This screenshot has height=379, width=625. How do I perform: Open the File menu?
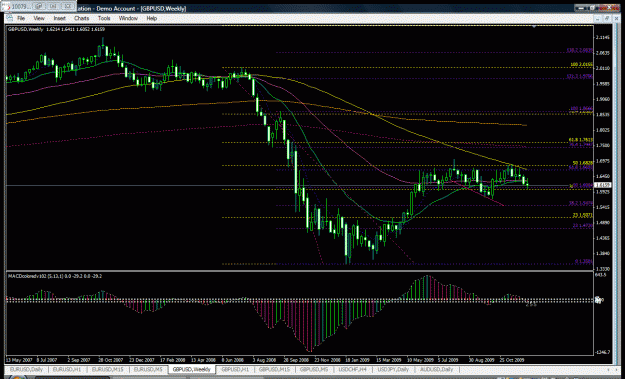[x=21, y=18]
